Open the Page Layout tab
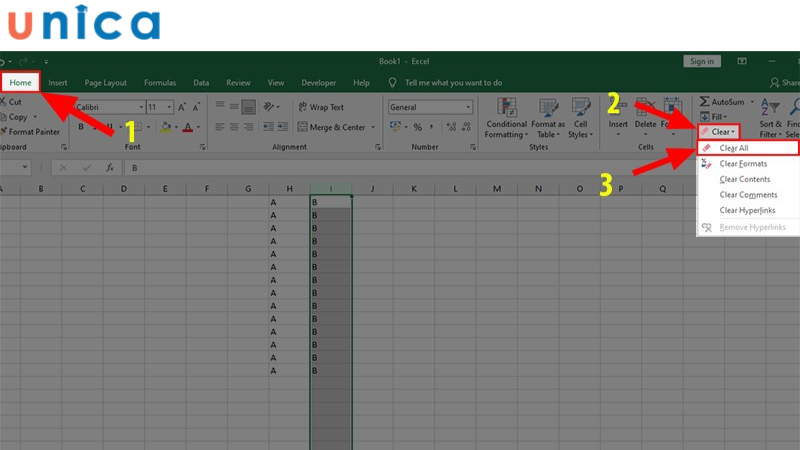The height and width of the screenshot is (450, 800). click(x=106, y=83)
